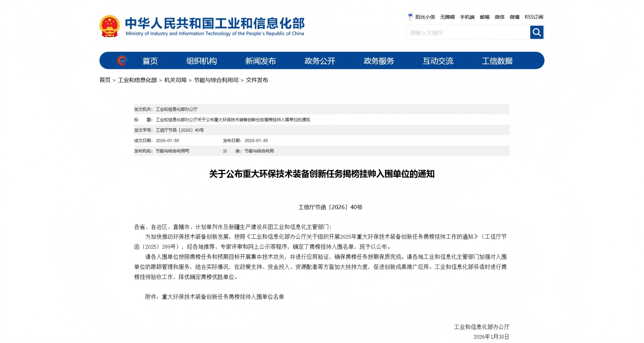Image resolution: width=644 pixels, height=343 pixels.
Task: Click the signature 工业和信息化部办公厅
Action: tap(482, 327)
